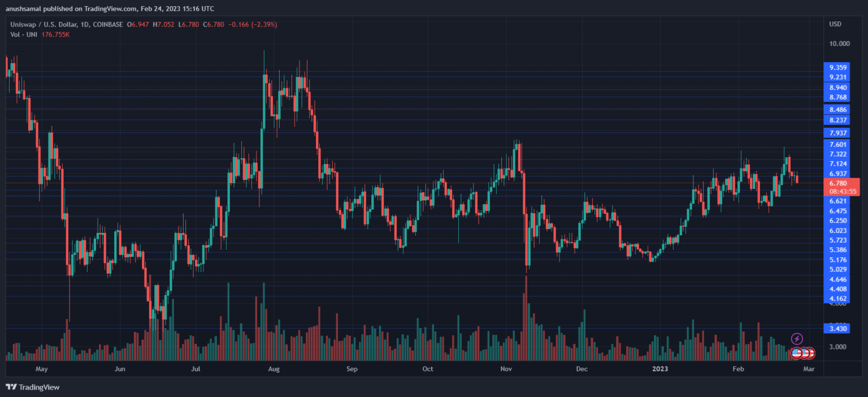Click the 5.176 price level label
This screenshot has height=397, width=868.
[x=837, y=260]
